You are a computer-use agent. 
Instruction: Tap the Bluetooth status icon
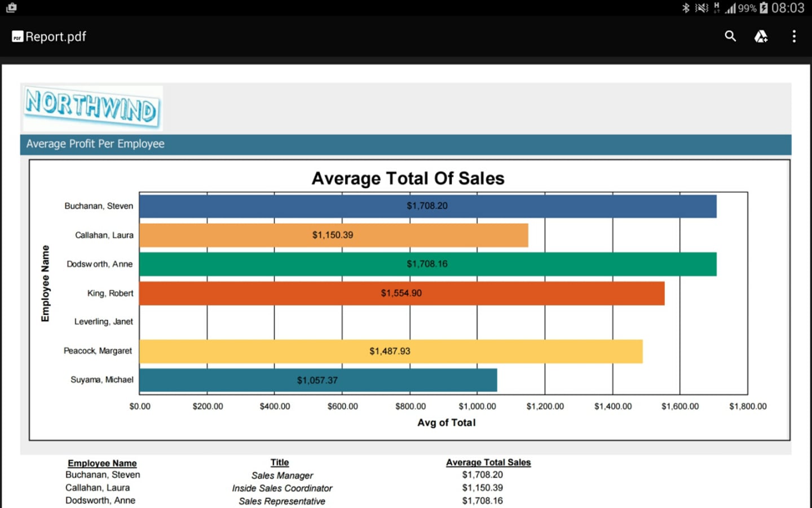click(686, 8)
